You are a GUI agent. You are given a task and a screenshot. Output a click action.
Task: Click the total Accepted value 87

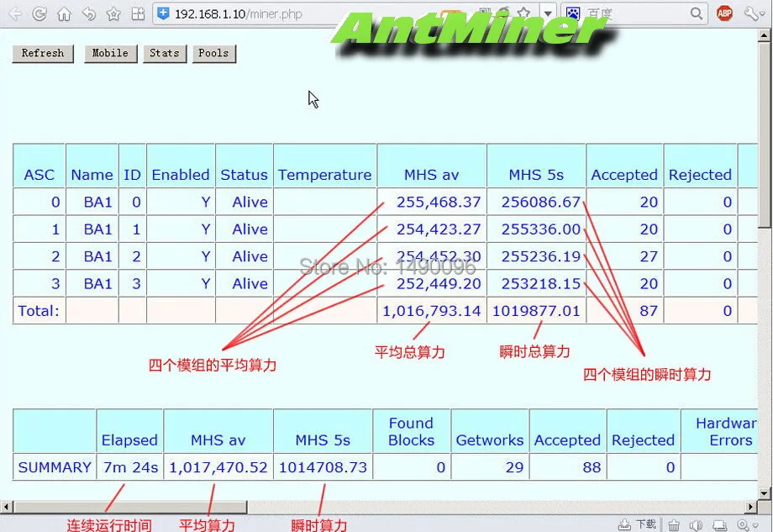[649, 311]
